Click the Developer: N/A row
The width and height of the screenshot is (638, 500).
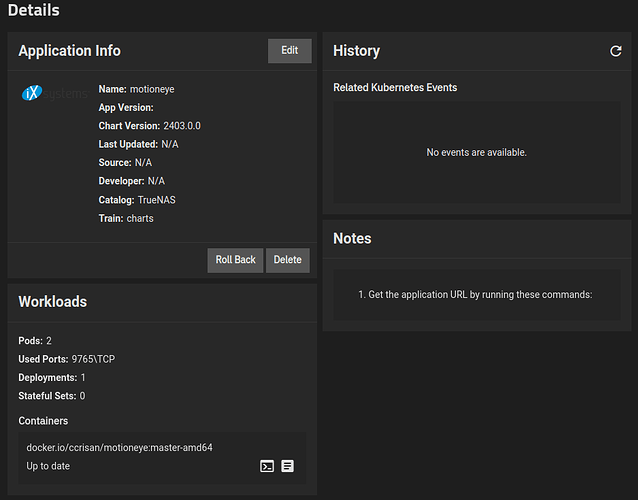(131, 181)
